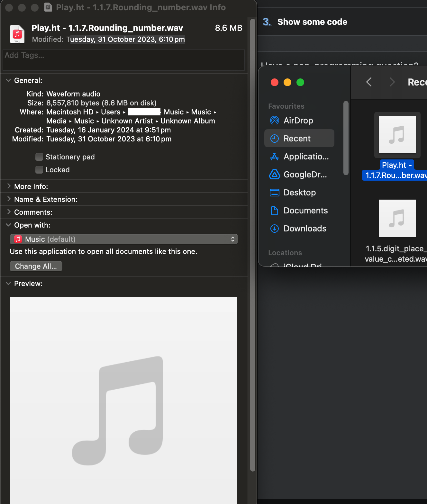The width and height of the screenshot is (427, 504).
Task: Go forward in Finder window
Action: coord(392,82)
